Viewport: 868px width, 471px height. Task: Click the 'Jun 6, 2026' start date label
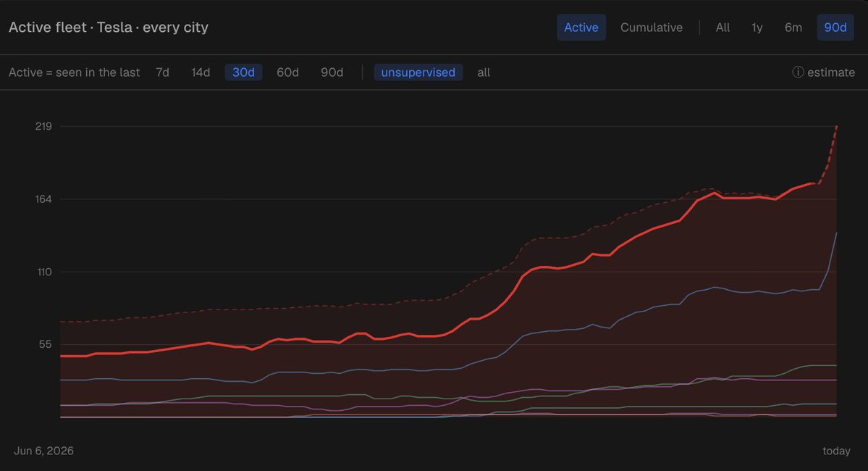(43, 451)
